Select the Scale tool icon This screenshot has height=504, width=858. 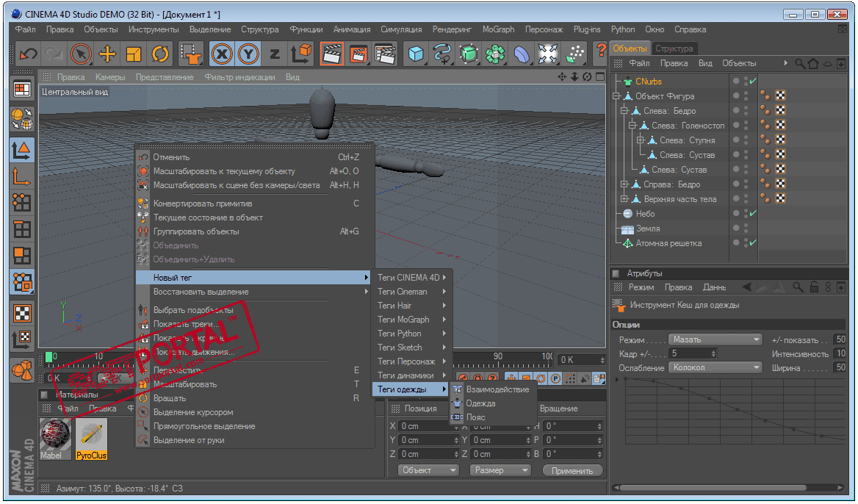click(134, 54)
